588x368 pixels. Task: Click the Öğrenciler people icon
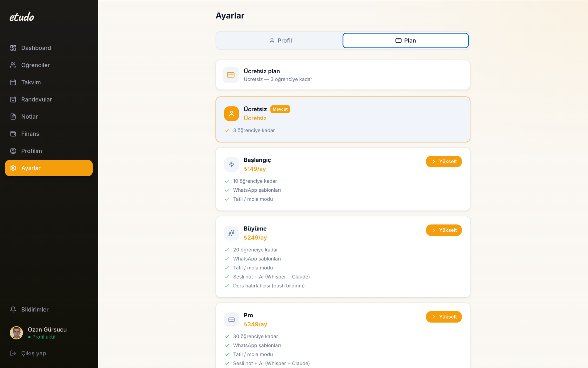coord(13,65)
